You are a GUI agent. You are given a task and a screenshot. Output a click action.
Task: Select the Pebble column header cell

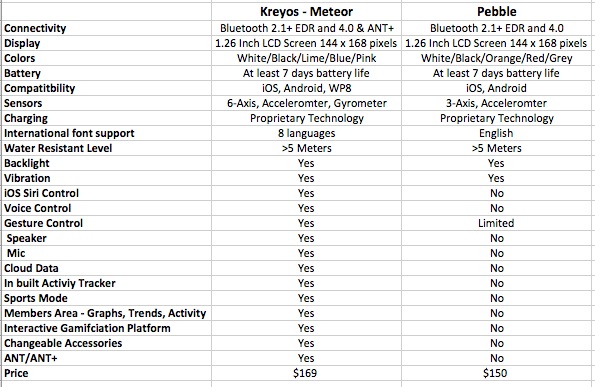[x=496, y=12]
